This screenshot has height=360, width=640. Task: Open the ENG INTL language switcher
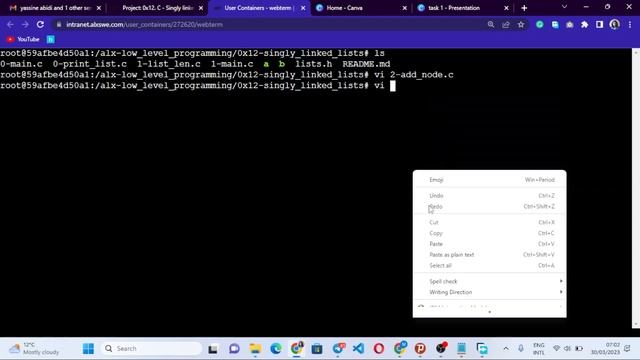tap(538, 349)
